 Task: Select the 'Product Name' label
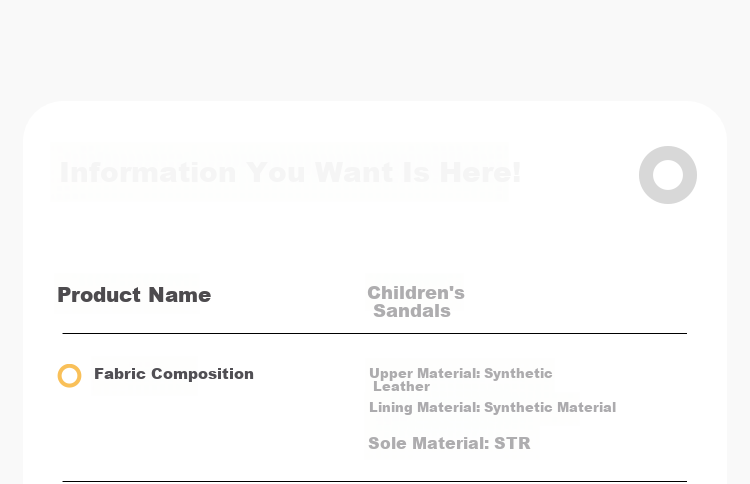pos(134,295)
